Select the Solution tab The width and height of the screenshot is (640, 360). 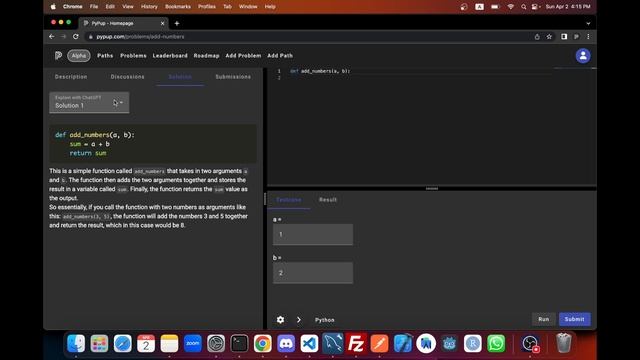tap(180, 77)
